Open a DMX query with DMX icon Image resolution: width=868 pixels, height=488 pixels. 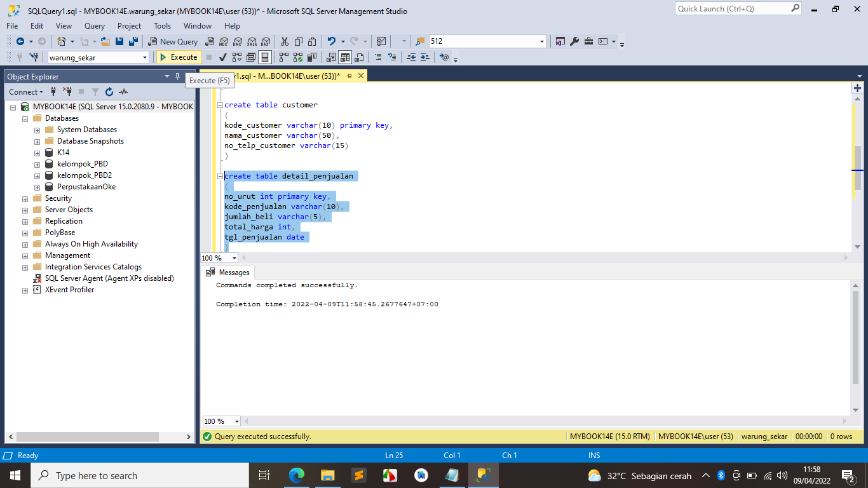click(x=237, y=41)
